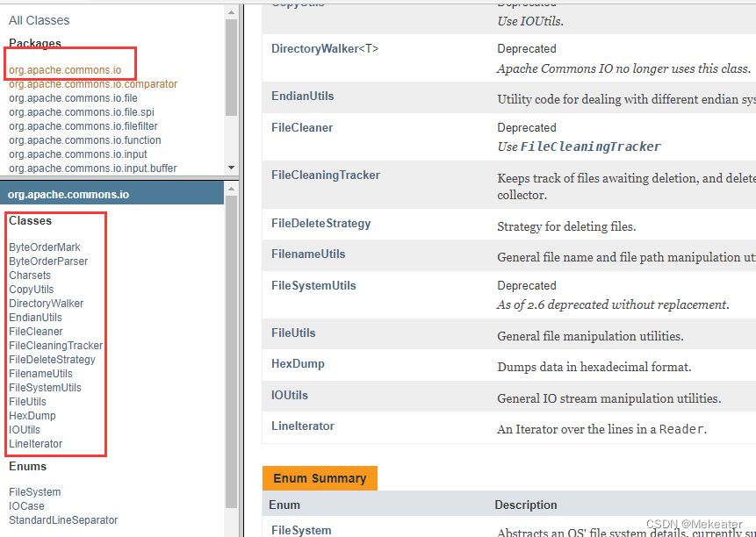The height and width of the screenshot is (537, 756).
Task: Click the packages frame scrollbar thumb
Action: coord(232,68)
